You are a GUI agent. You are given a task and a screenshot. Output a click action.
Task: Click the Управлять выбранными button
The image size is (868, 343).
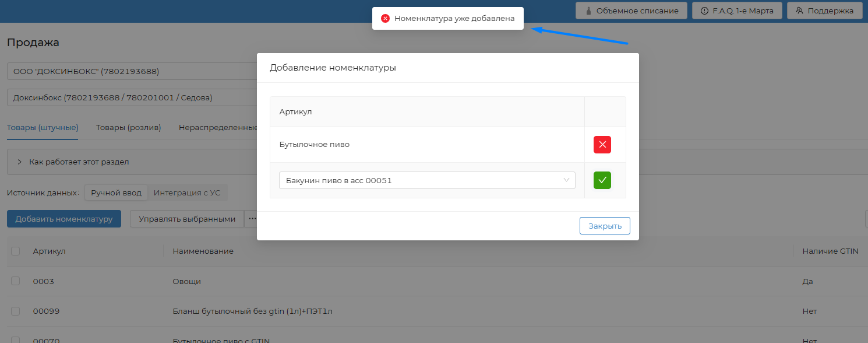pos(186,219)
